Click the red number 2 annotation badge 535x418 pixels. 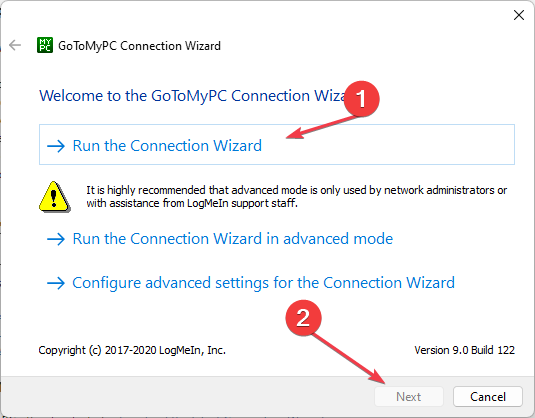tap(303, 318)
